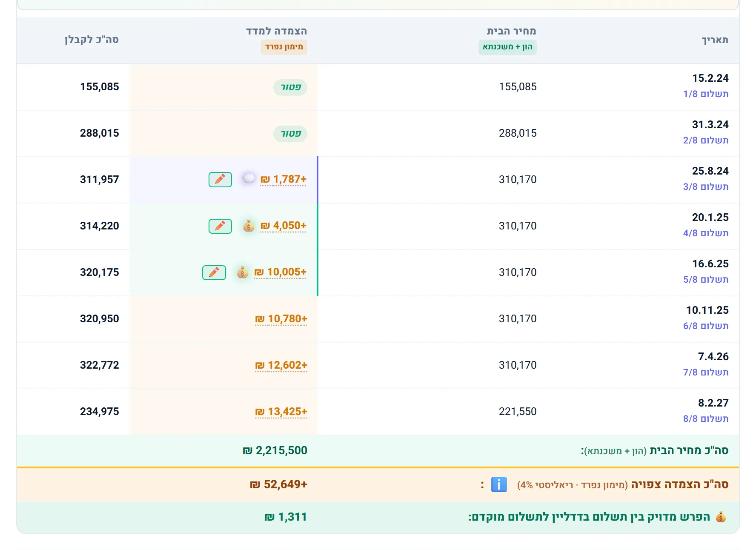Viewport: 756px width, 550px height.
Task: Click the pencil edit icon in the 16.6.25 row
Action: tap(214, 272)
